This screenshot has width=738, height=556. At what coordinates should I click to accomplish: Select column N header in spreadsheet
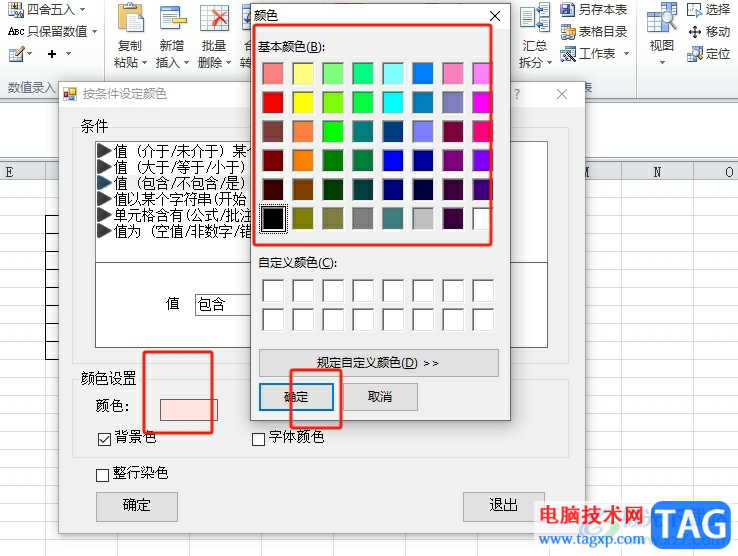658,172
